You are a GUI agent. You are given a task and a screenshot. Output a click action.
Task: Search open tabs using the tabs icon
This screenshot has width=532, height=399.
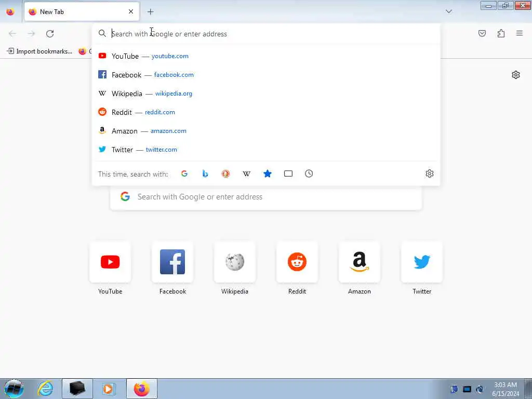288,174
